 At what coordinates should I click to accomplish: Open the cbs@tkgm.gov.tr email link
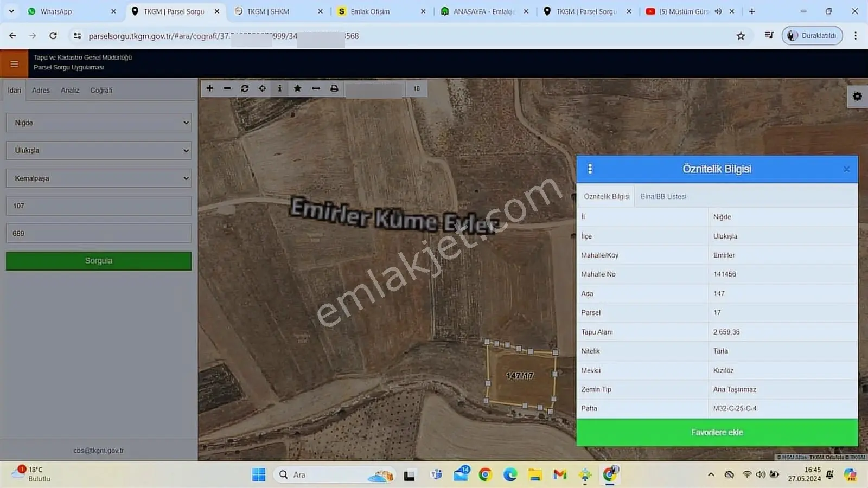coord(99,451)
